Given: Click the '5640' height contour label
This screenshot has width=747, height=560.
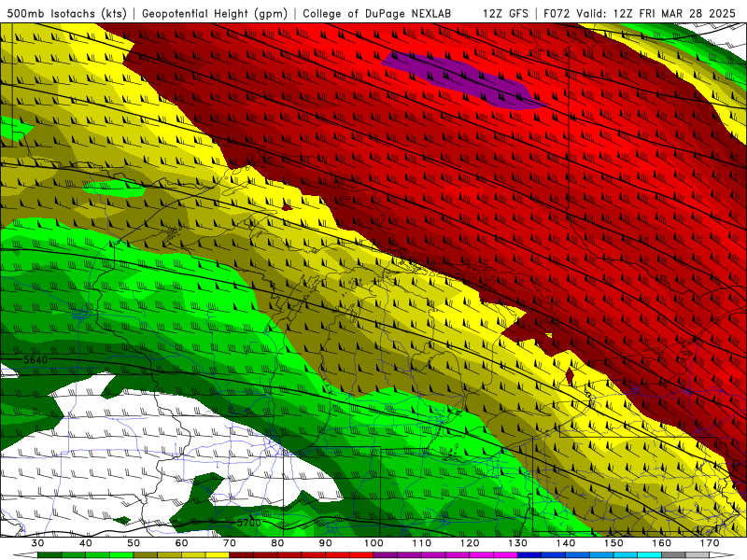Looking at the screenshot, I should (35, 360).
